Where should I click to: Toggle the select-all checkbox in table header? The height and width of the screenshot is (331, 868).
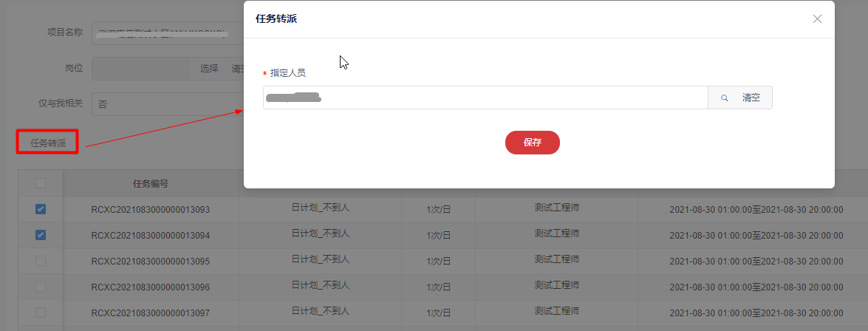pos(41,183)
